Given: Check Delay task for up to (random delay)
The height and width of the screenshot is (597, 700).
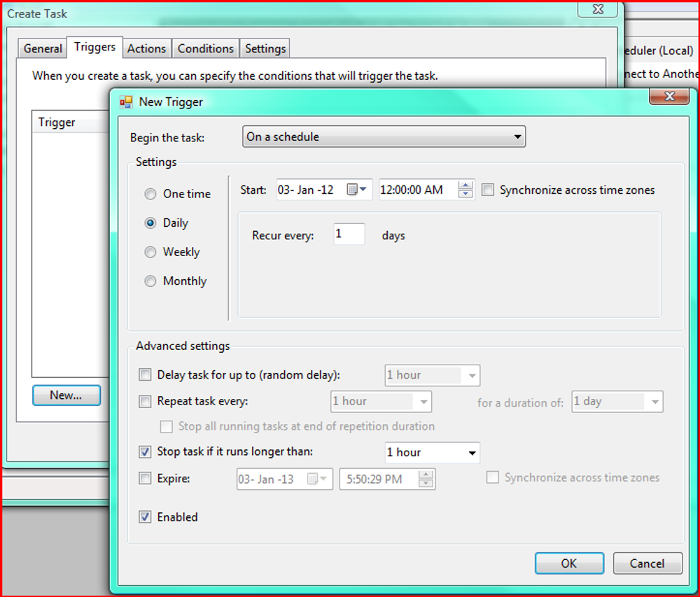Looking at the screenshot, I should [x=145, y=374].
